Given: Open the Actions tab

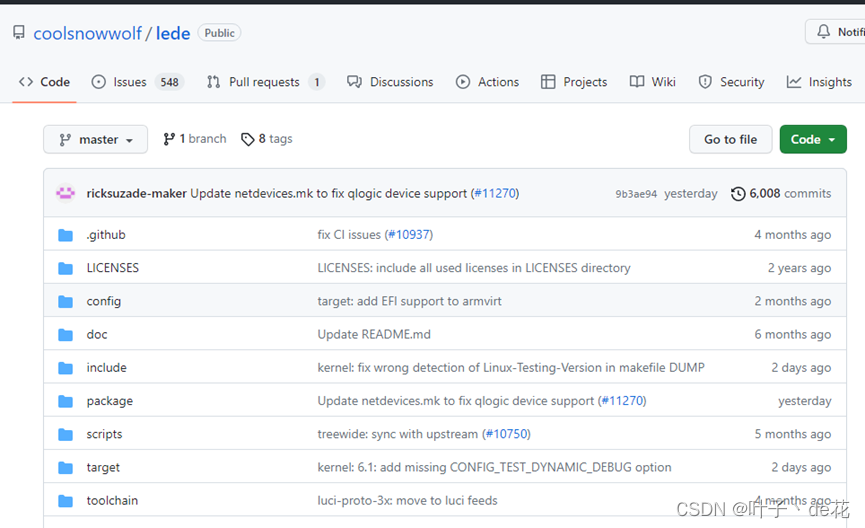Looking at the screenshot, I should 487,82.
